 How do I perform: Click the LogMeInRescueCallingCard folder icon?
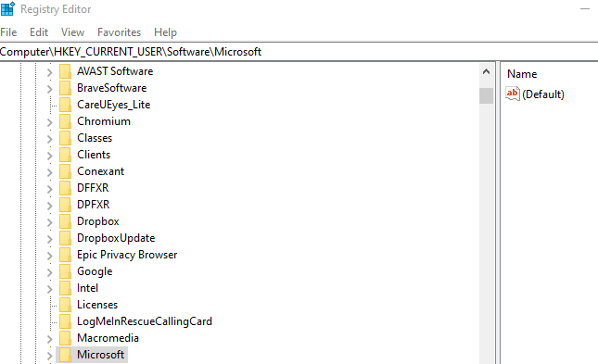(x=65, y=321)
